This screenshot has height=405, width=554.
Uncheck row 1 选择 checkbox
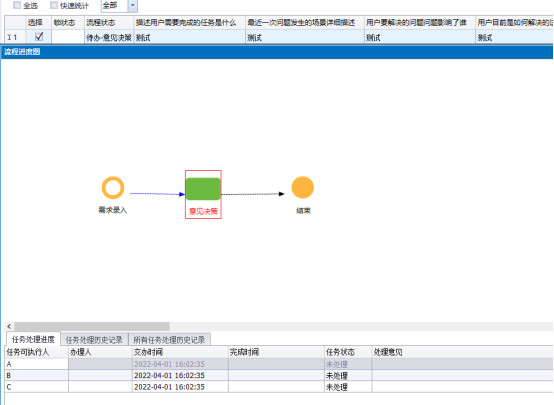pos(39,36)
